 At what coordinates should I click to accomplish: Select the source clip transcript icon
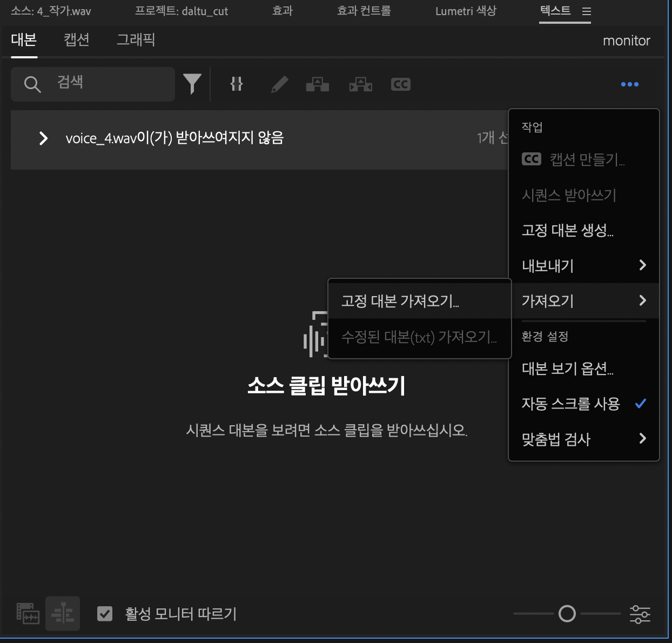pyautogui.click(x=28, y=613)
